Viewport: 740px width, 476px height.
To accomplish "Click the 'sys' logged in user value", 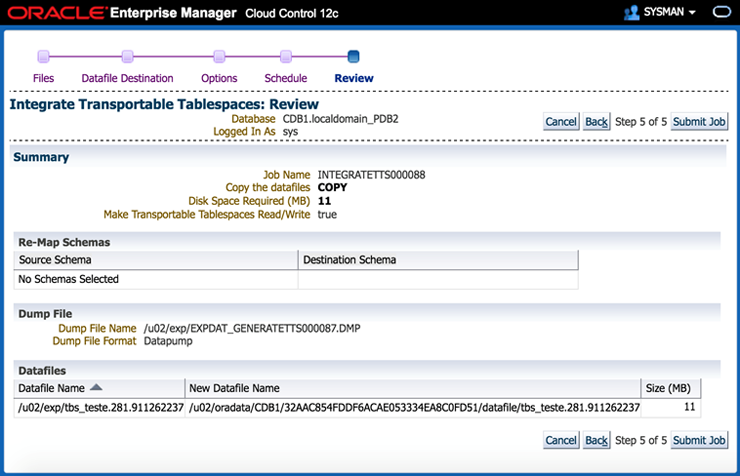I will tap(290, 132).
